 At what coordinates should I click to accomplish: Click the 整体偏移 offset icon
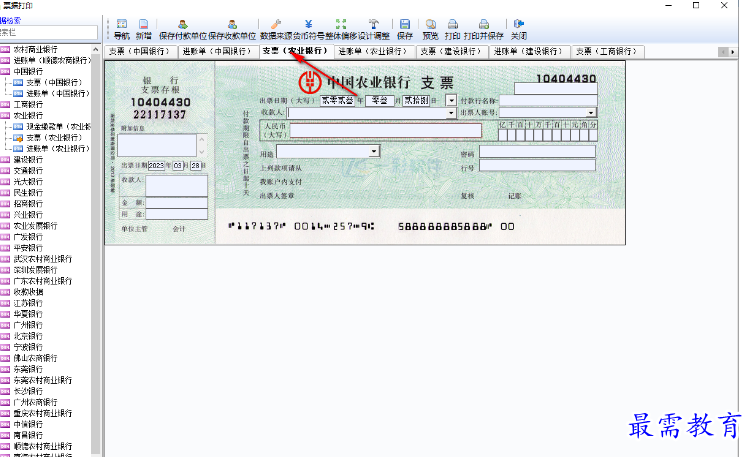pyautogui.click(x=341, y=24)
